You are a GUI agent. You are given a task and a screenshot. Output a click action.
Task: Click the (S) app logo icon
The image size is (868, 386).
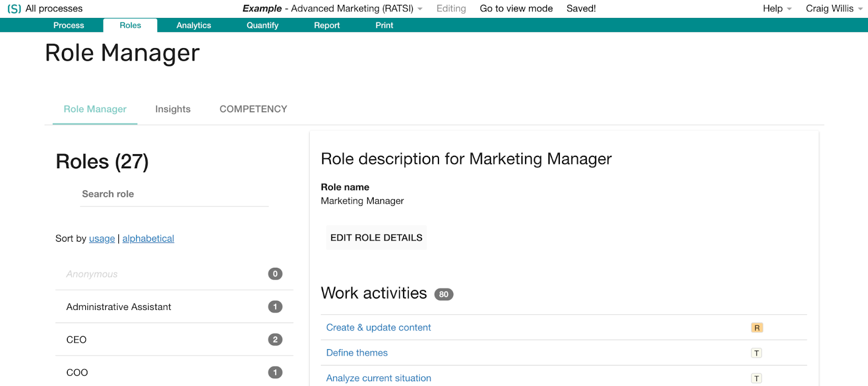point(14,9)
